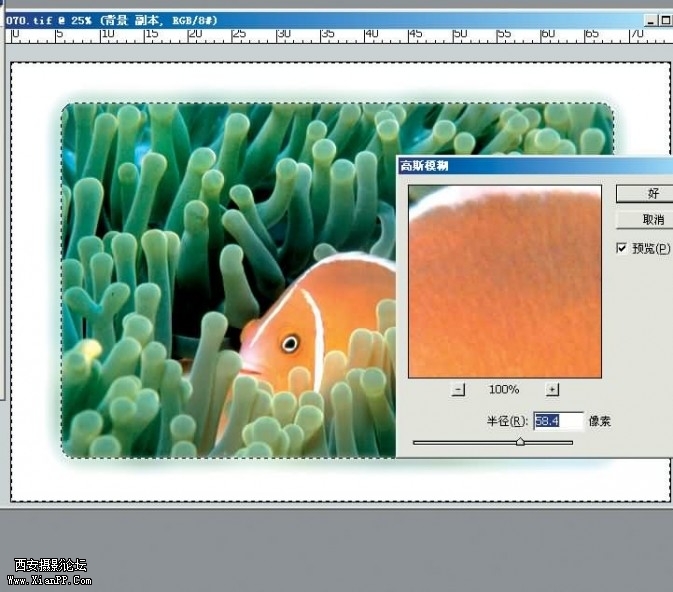Click the 高斯模糊 dialog title bar

534,165
